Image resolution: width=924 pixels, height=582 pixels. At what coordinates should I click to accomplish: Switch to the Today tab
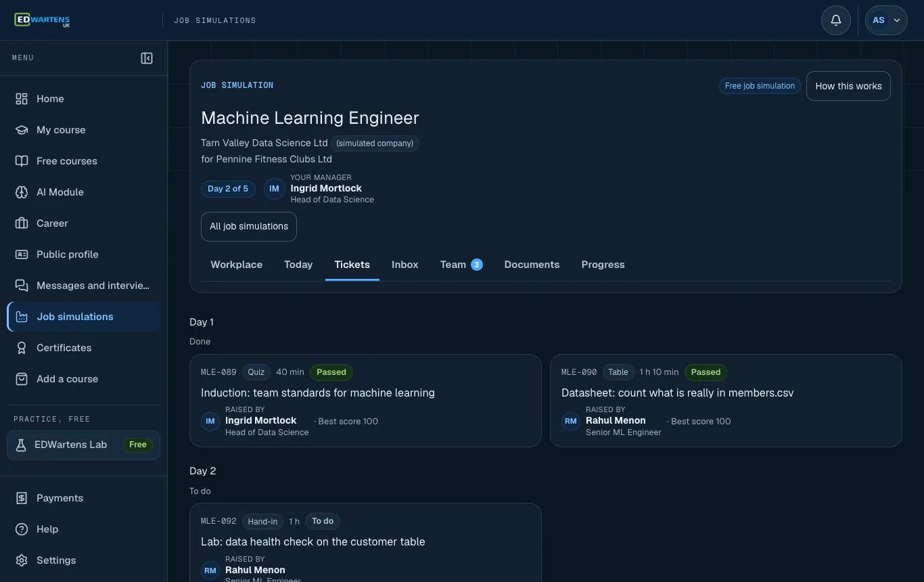pos(298,265)
